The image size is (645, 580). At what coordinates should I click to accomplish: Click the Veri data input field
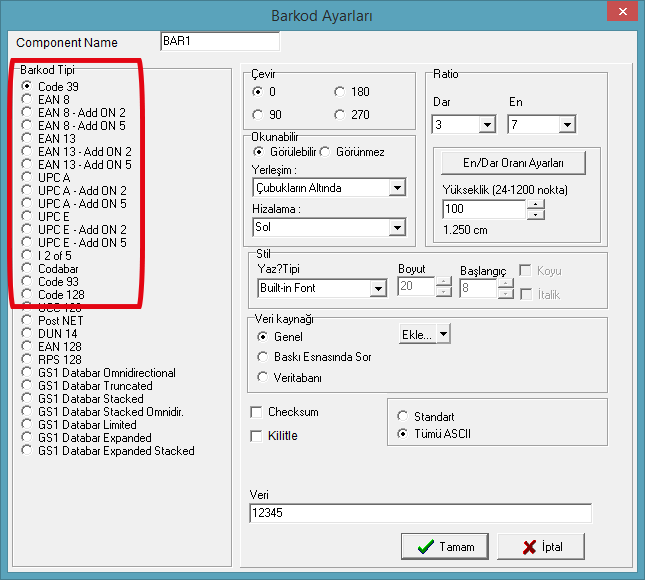click(420, 513)
